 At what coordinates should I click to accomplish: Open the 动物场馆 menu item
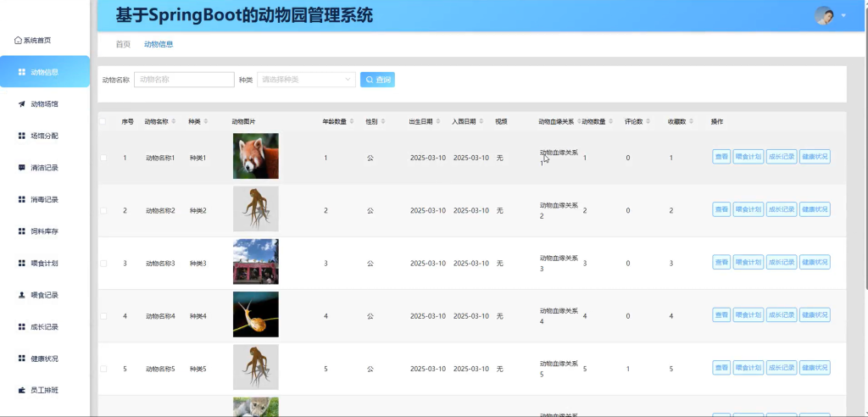point(45,103)
